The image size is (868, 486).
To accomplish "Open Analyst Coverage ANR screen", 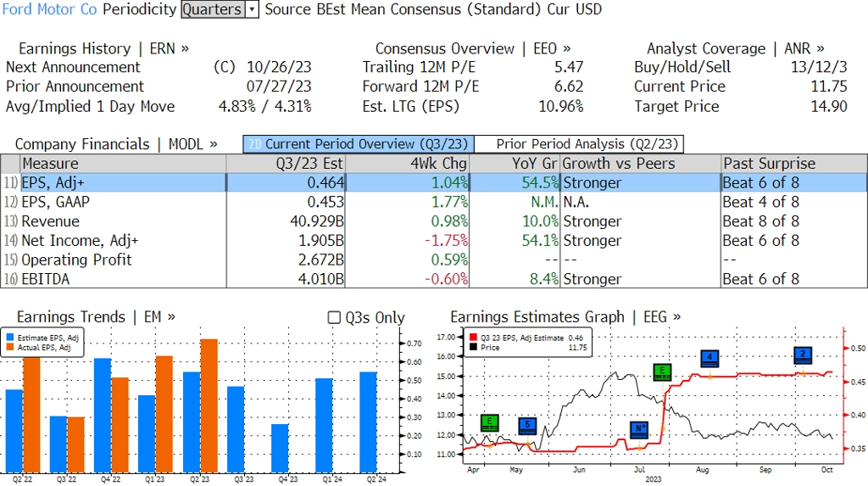I will point(735,48).
